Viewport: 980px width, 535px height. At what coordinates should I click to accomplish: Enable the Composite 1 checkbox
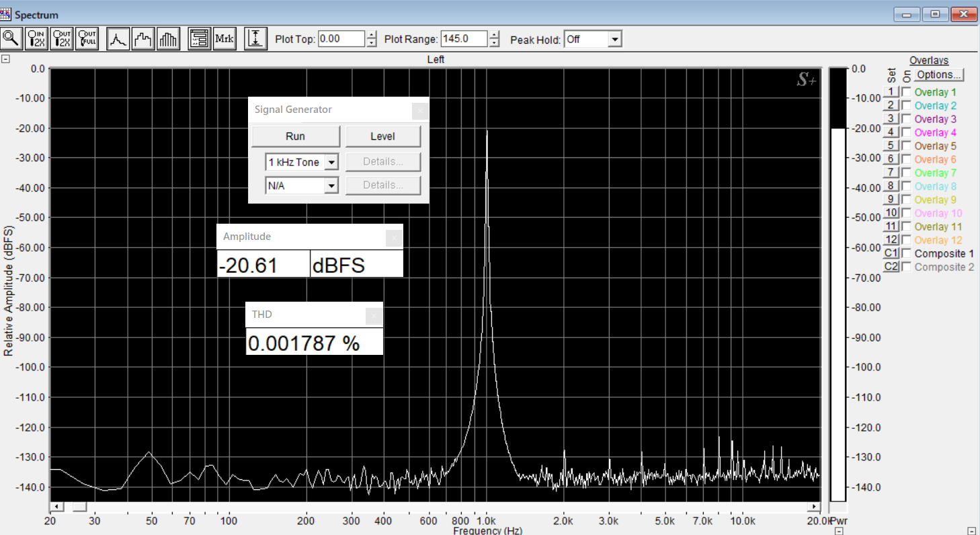907,253
